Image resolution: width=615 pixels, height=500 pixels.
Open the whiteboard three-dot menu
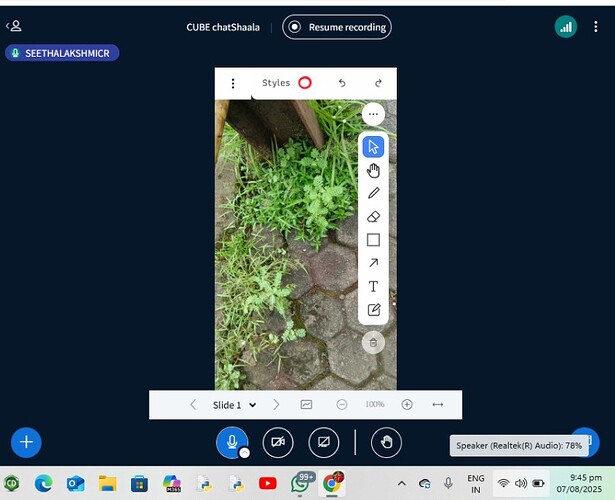click(233, 83)
